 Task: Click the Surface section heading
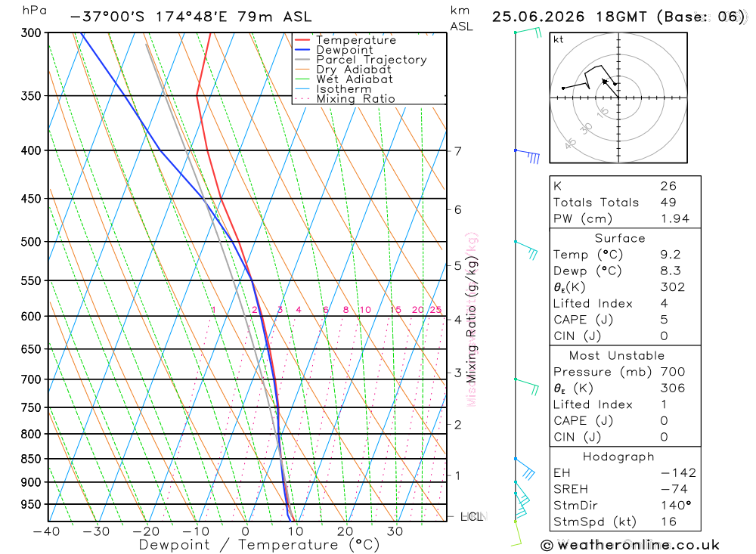pos(620,238)
